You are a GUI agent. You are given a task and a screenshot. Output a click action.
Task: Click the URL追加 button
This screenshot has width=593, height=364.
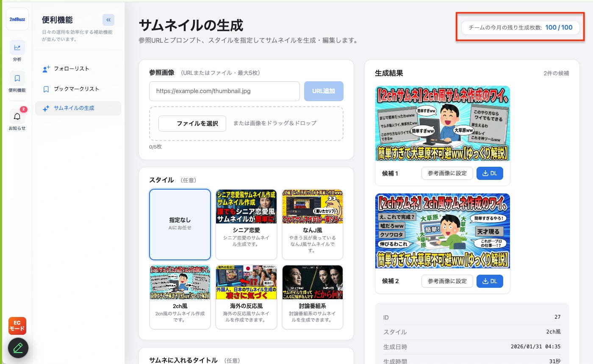[324, 91]
